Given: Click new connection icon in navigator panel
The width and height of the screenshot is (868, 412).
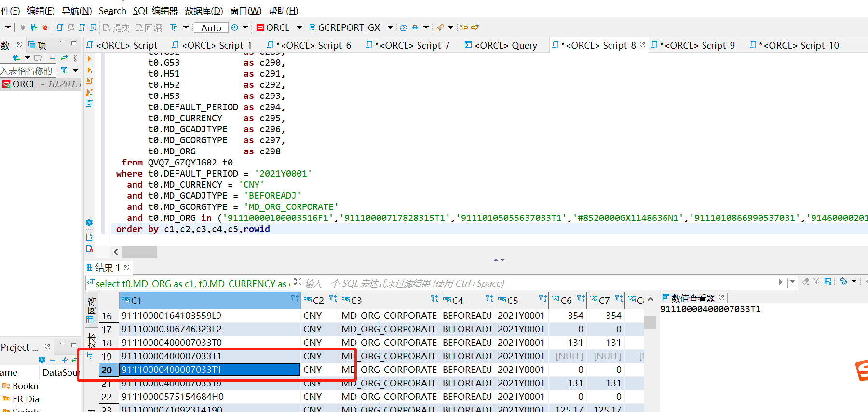Looking at the screenshot, I should coord(16,58).
